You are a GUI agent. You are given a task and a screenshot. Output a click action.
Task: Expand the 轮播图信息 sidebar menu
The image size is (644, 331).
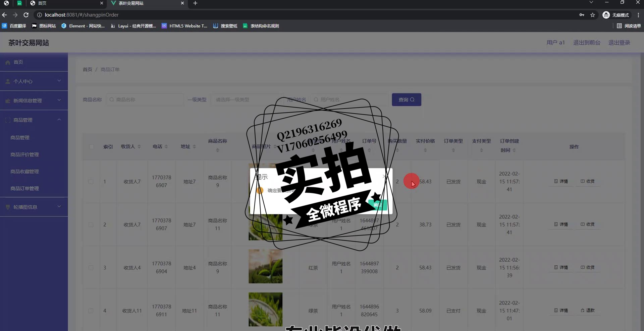point(34,207)
